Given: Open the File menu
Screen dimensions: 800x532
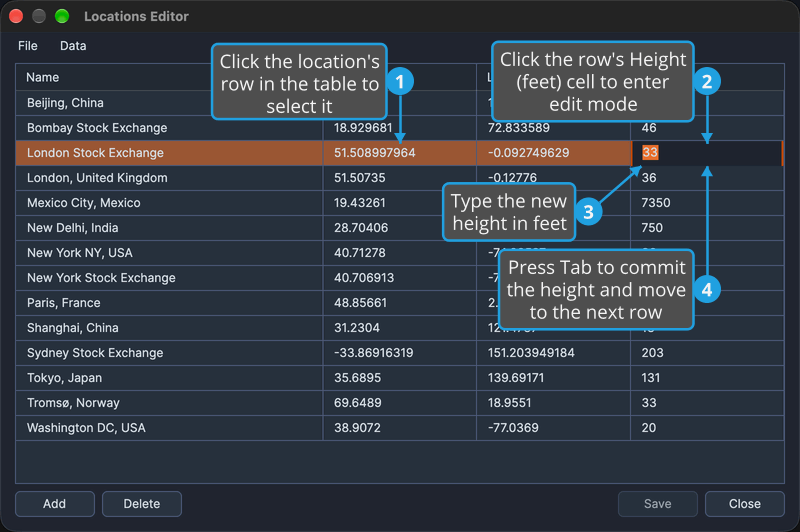Looking at the screenshot, I should 28,46.
